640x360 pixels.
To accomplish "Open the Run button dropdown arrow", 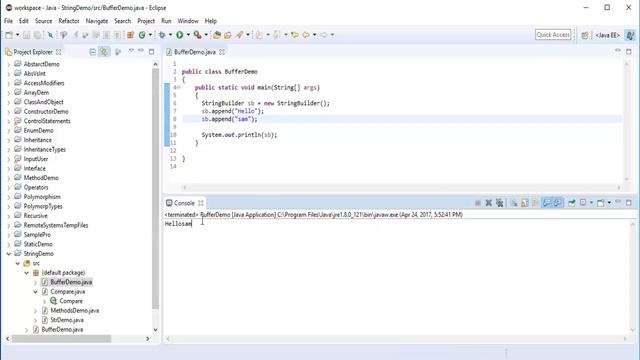I will (188, 35).
